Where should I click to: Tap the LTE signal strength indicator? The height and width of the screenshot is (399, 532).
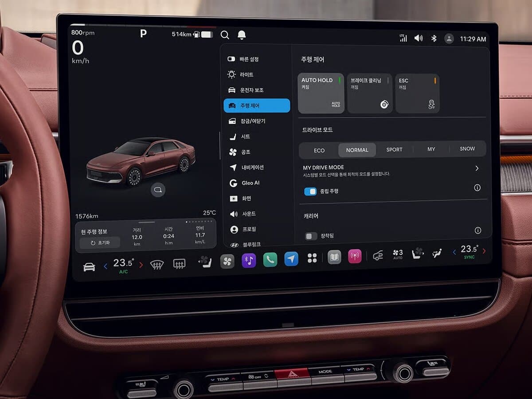403,38
